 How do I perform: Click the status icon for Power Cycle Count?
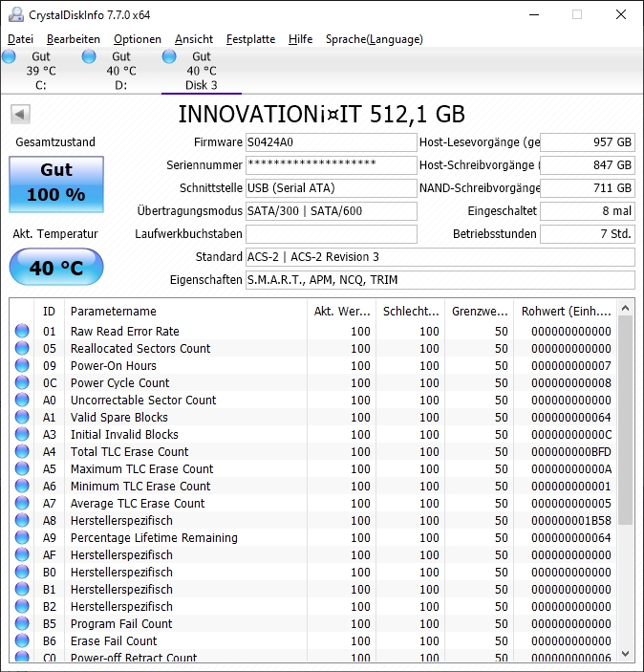[x=22, y=382]
